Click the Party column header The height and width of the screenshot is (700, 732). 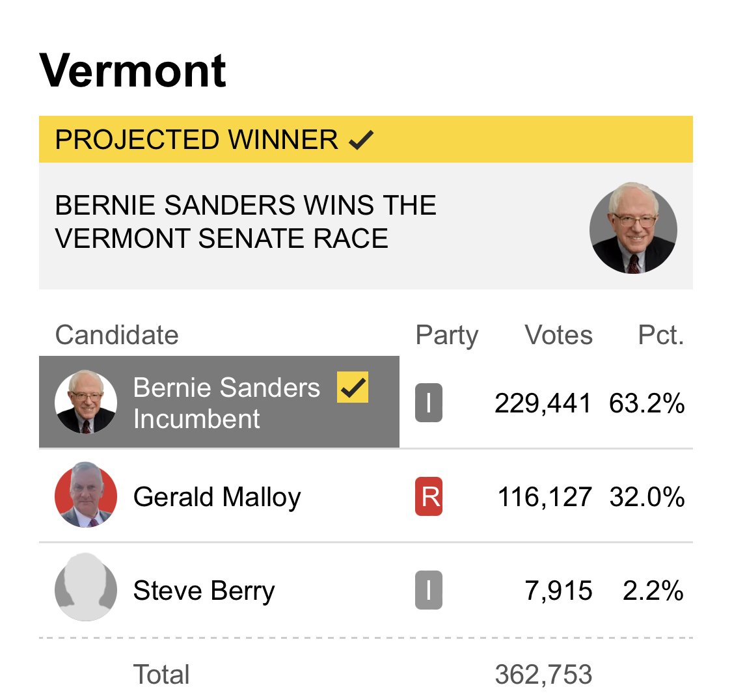pos(447,336)
